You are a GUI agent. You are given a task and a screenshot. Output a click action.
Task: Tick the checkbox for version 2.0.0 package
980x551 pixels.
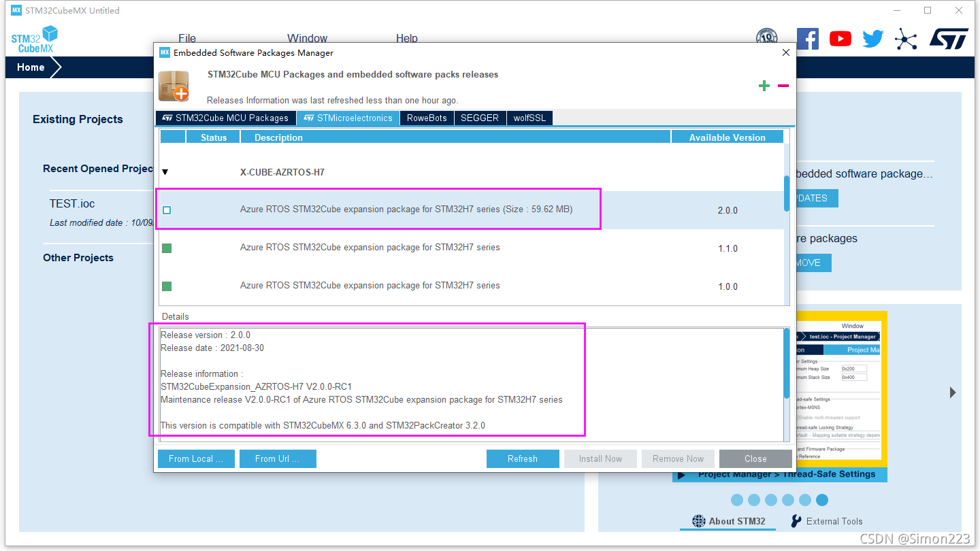pos(167,210)
